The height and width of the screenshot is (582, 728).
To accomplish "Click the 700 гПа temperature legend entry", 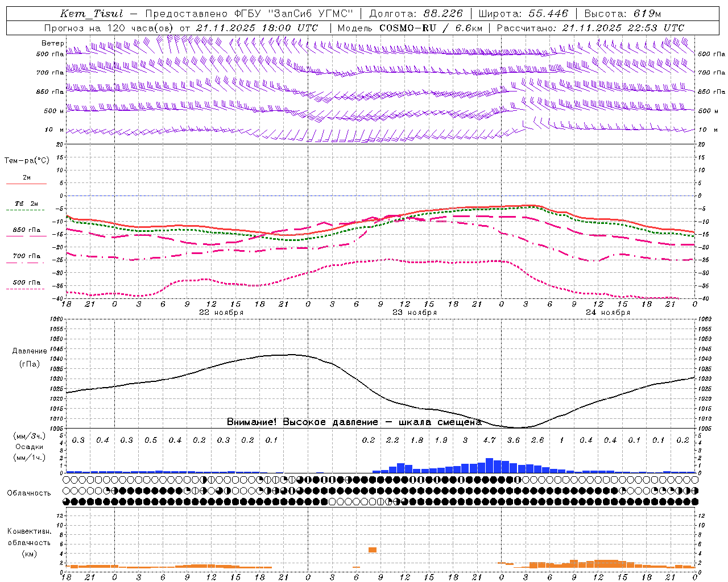I will [27, 256].
